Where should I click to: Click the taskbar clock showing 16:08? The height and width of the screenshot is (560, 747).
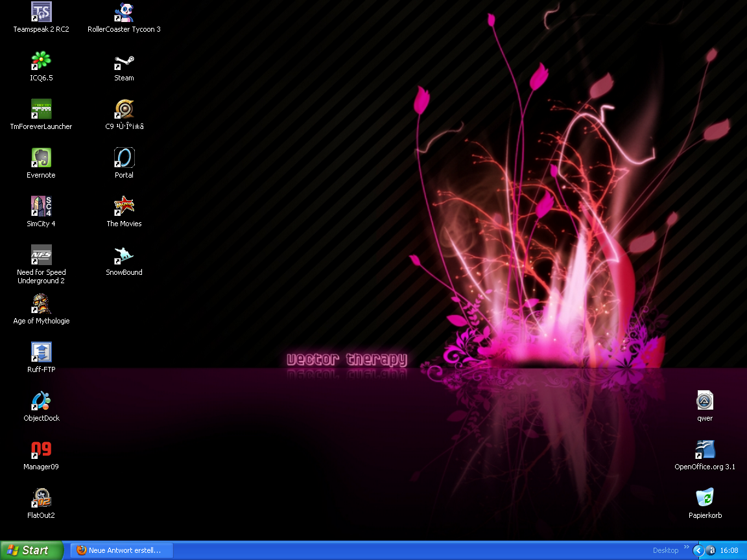[x=729, y=550]
